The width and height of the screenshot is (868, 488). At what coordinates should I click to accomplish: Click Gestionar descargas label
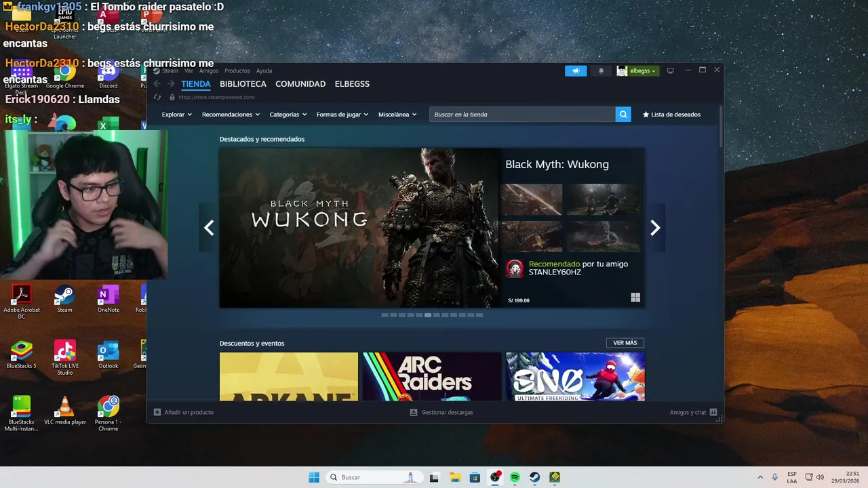(448, 412)
